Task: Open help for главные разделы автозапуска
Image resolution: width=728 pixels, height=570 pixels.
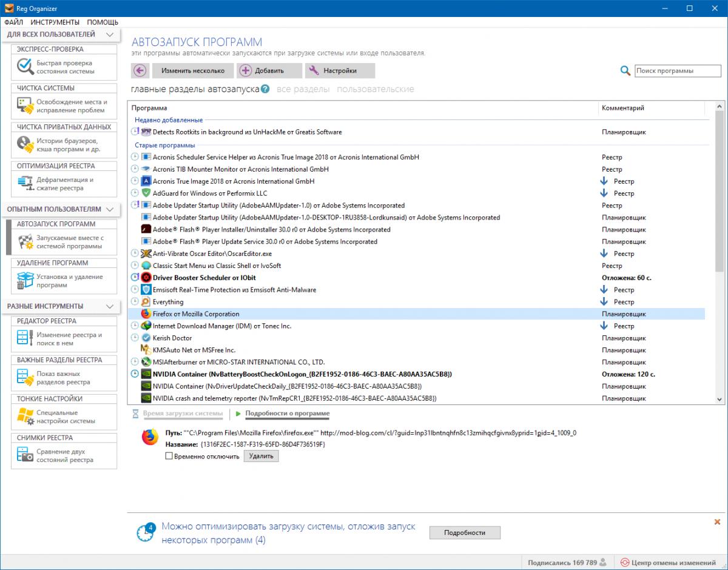Action: pyautogui.click(x=265, y=89)
